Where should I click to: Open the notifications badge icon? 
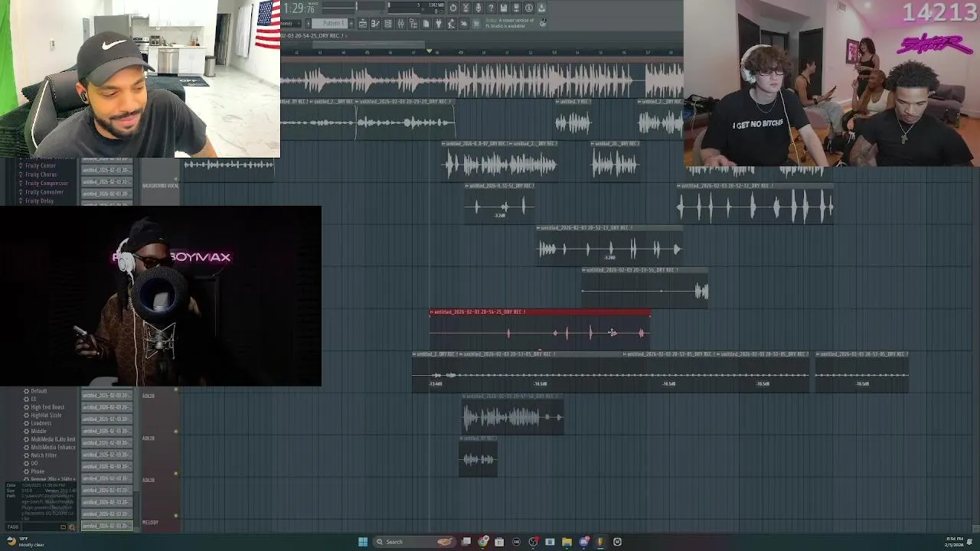[543, 22]
